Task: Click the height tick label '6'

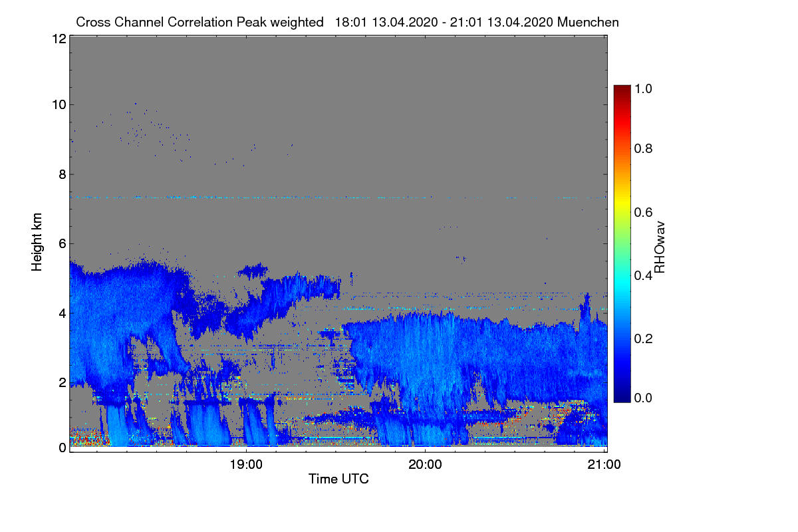Action: coord(63,243)
